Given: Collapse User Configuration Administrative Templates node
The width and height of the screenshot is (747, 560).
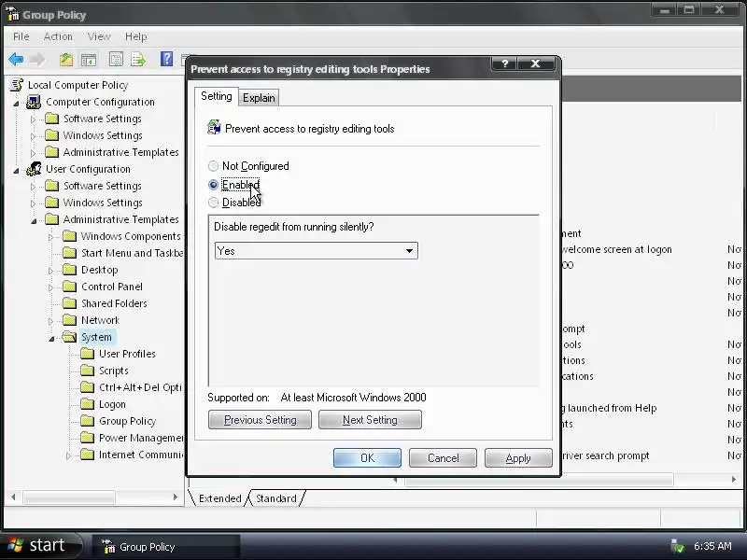Looking at the screenshot, I should 34,220.
